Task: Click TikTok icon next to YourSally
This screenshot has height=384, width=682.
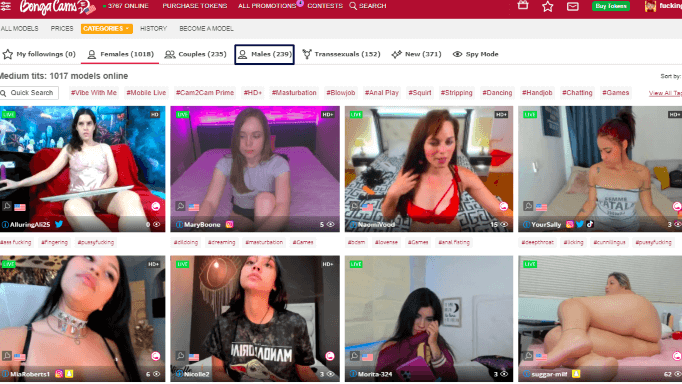Action: [590, 224]
